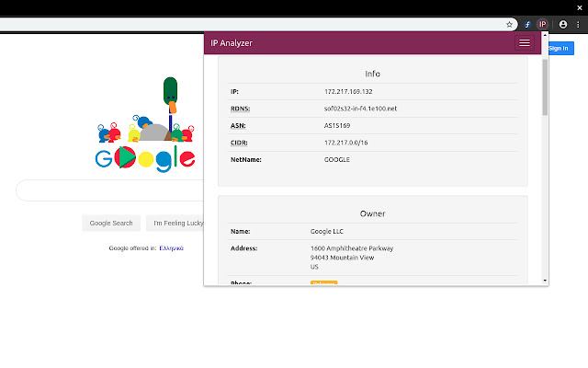Click the IP Analyzer extension icon
Image resolution: width=588 pixels, height=368 pixels.
(x=542, y=25)
